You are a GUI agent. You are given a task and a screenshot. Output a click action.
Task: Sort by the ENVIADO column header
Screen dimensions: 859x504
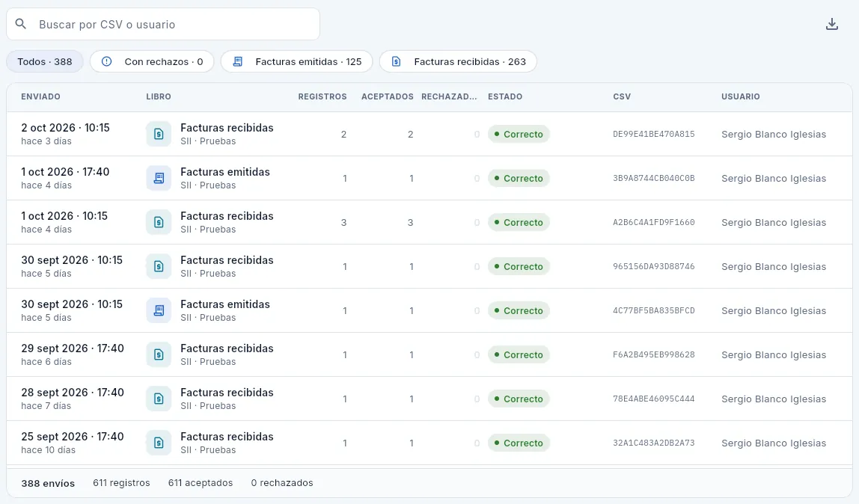(40, 96)
